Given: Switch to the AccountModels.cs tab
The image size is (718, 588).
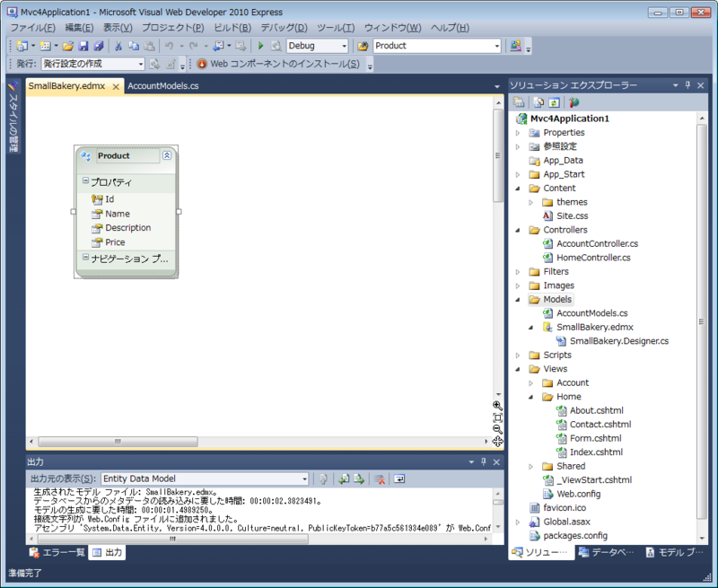Looking at the screenshot, I should [x=163, y=86].
